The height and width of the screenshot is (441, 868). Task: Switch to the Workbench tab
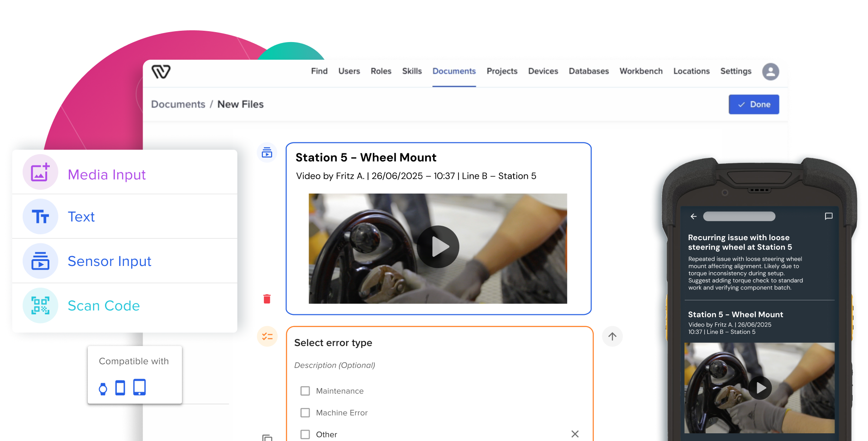coord(641,71)
